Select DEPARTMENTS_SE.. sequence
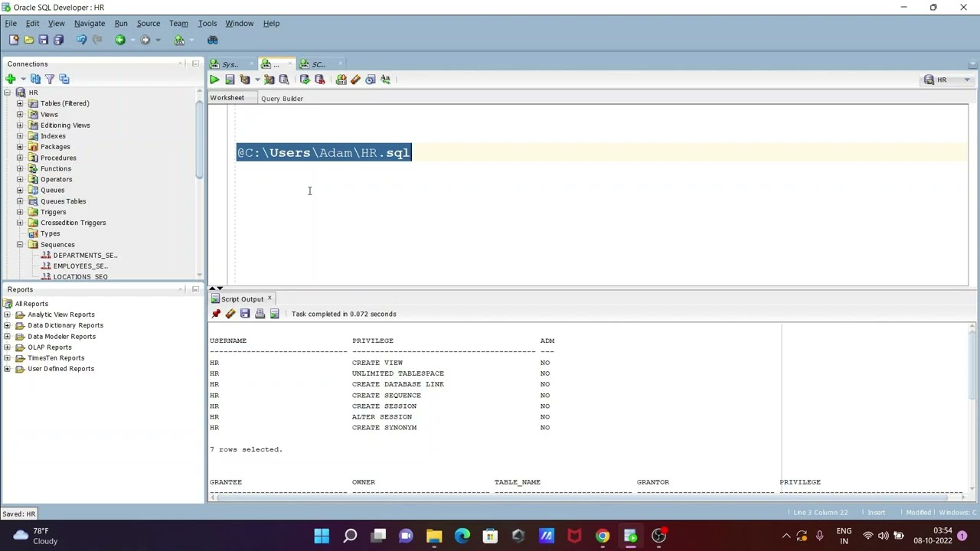 point(85,256)
